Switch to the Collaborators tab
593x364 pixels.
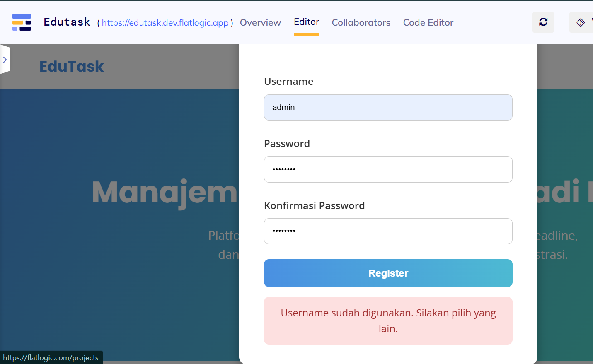pyautogui.click(x=361, y=22)
